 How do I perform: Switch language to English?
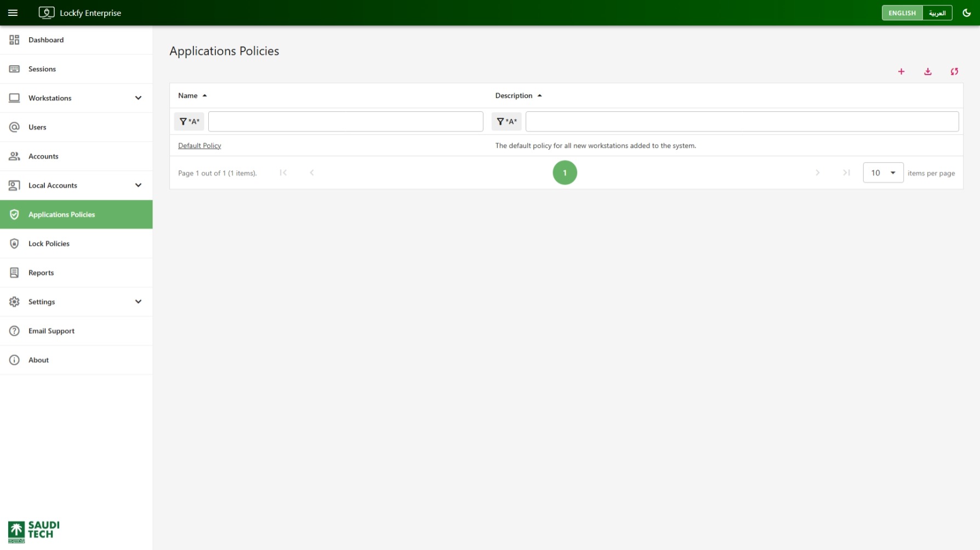click(x=902, y=13)
